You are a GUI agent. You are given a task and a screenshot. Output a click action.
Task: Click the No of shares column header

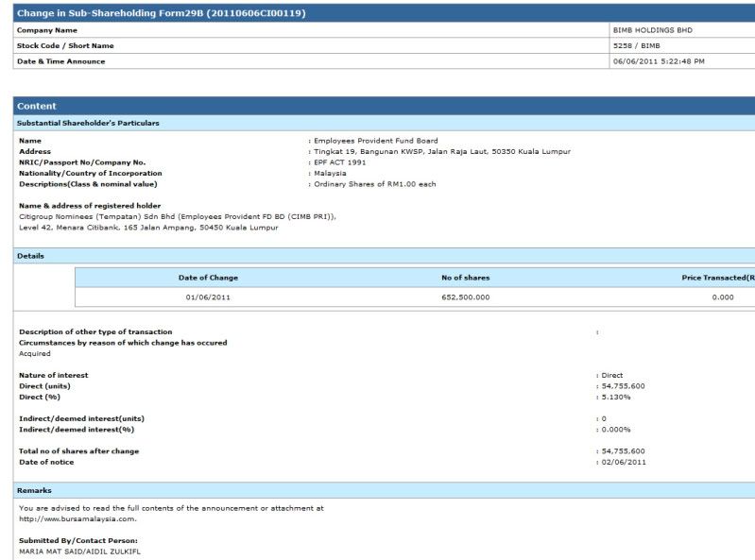pos(465,278)
